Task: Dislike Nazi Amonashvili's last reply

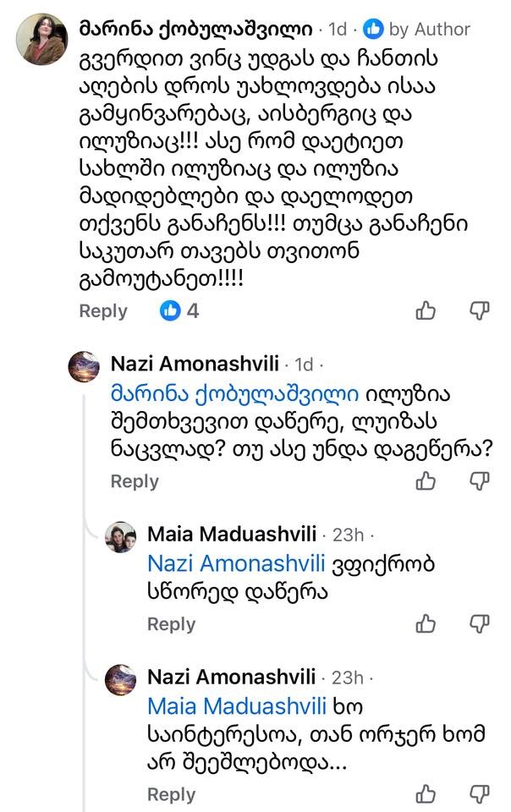Action: (x=479, y=794)
